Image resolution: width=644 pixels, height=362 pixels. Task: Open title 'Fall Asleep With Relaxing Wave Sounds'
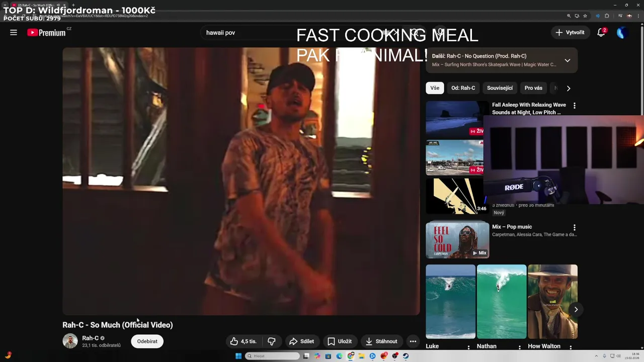click(529, 109)
